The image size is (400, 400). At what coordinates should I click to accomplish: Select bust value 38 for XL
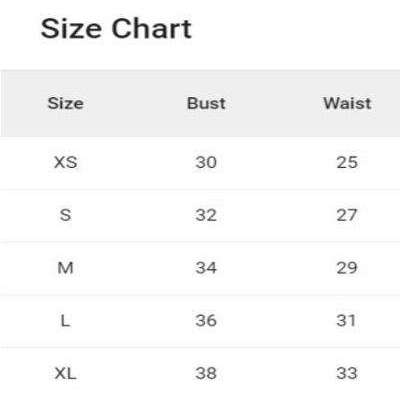pos(206,373)
